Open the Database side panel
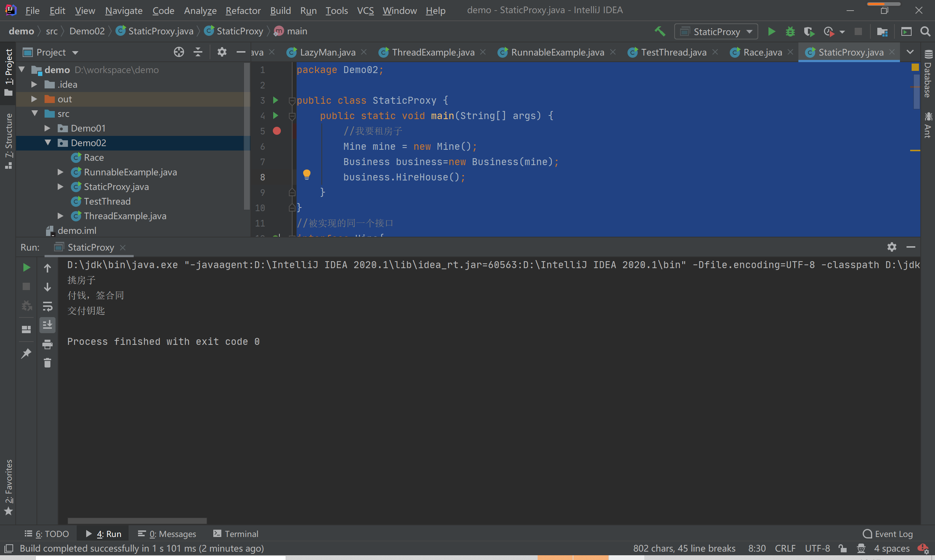 [x=928, y=74]
